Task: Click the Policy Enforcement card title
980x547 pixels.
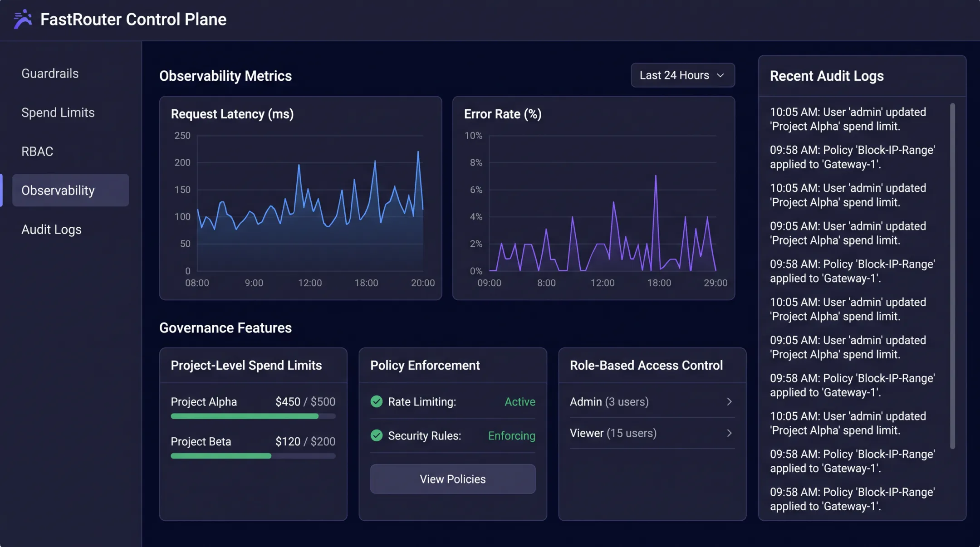Action: point(425,366)
